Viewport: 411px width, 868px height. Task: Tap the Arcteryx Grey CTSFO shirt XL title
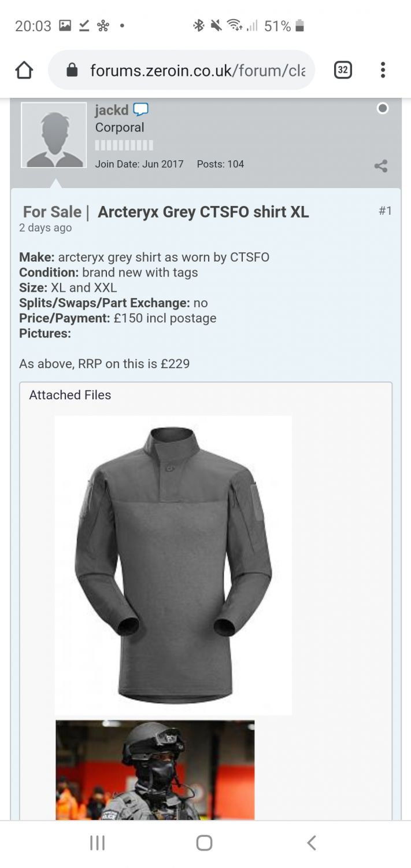pyautogui.click(x=203, y=212)
